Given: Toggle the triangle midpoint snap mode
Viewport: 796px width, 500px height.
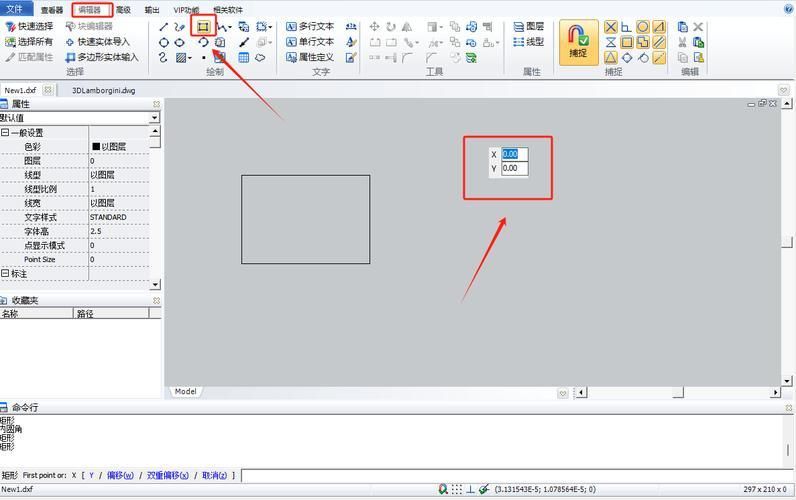Looking at the screenshot, I should [x=611, y=58].
